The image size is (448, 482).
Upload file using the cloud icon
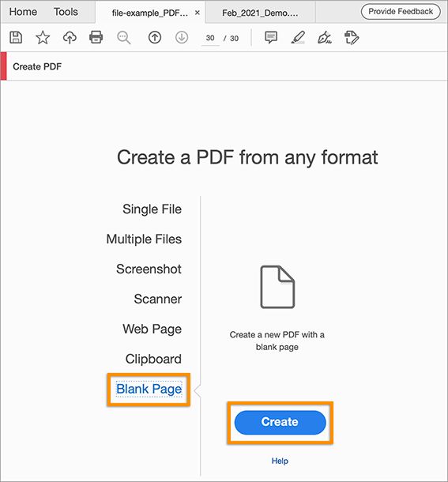click(x=70, y=37)
